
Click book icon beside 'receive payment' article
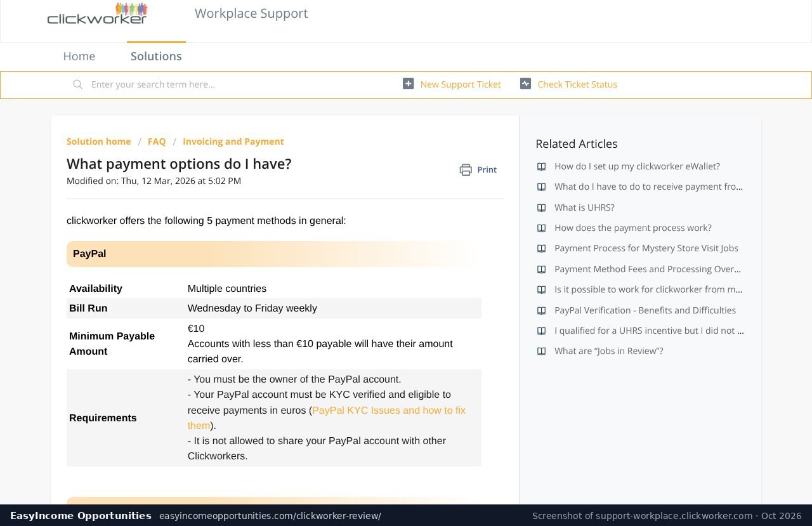(x=541, y=187)
